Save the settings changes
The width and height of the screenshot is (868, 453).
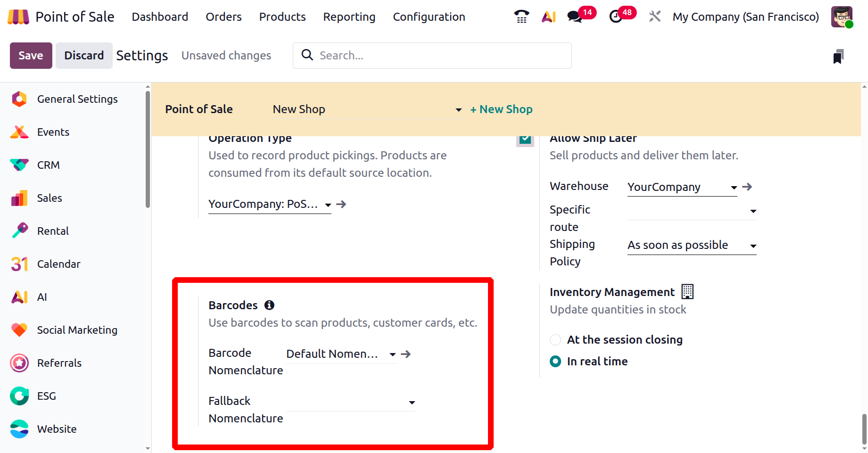pos(31,56)
